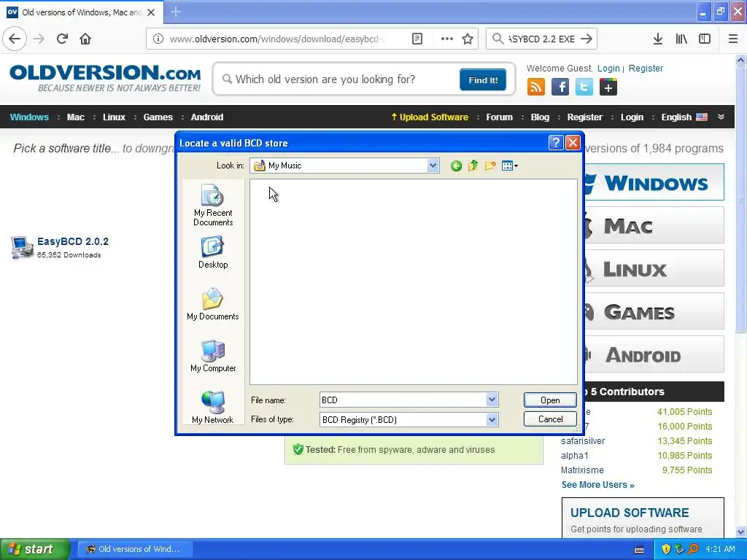Click the orange RSS feed icon
The width and height of the screenshot is (747, 560).
pyautogui.click(x=536, y=87)
